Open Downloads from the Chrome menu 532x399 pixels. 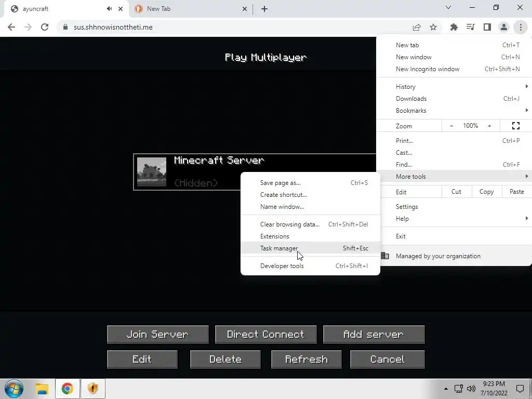click(x=454, y=98)
